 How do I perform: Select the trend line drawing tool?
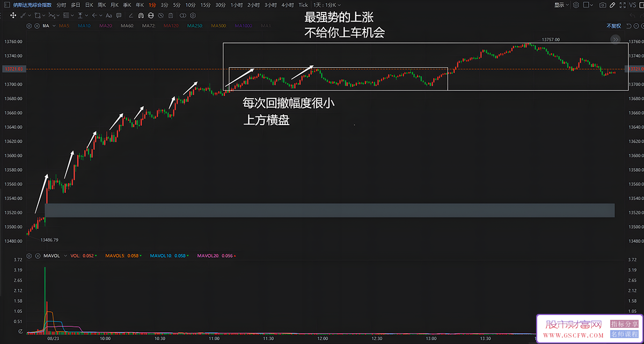(x=23, y=16)
